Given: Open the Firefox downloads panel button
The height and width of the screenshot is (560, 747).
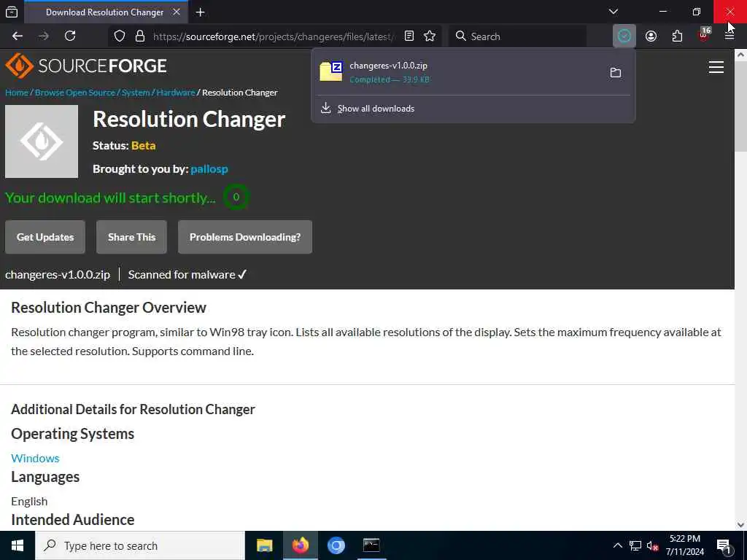Looking at the screenshot, I should [x=624, y=36].
